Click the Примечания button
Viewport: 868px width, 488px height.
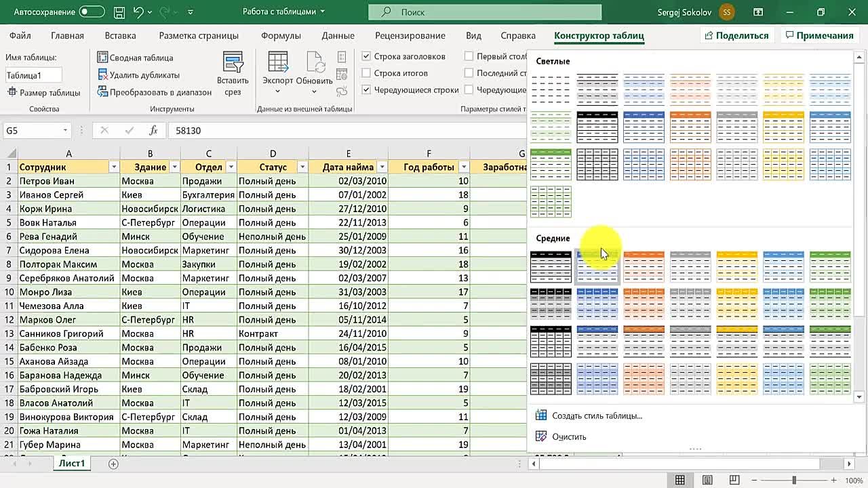819,35
